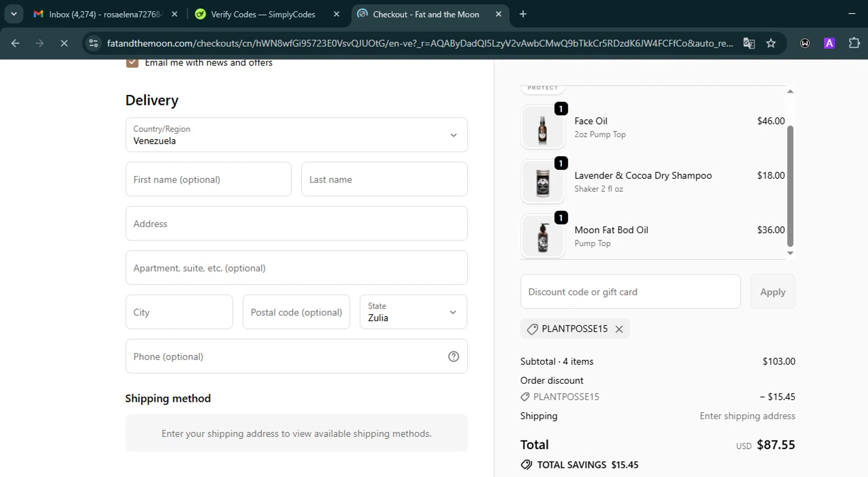This screenshot has height=477, width=868.
Task: Click the discount amount – $15.45
Action: tap(777, 397)
